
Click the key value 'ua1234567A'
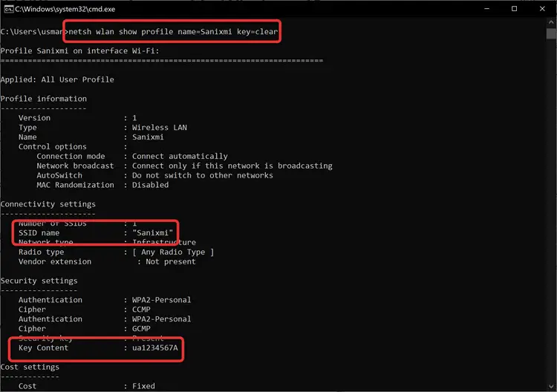[x=155, y=348]
